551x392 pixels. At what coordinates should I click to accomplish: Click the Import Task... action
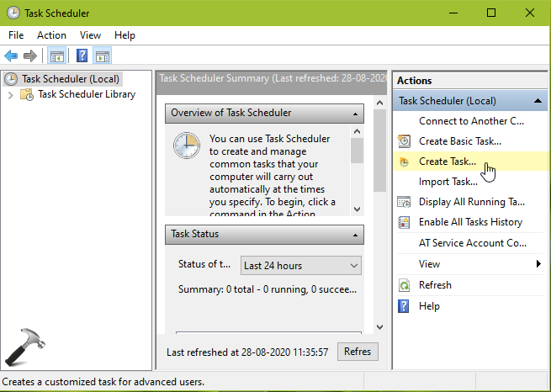(448, 182)
